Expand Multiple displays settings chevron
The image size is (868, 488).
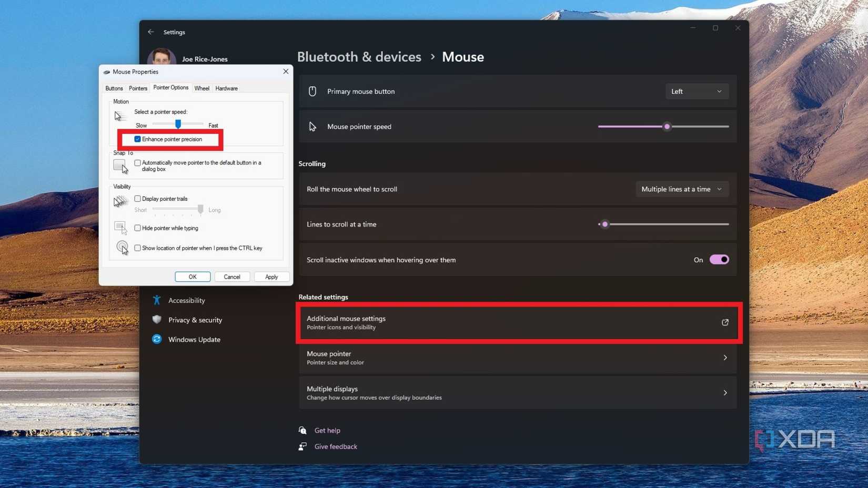[725, 393]
